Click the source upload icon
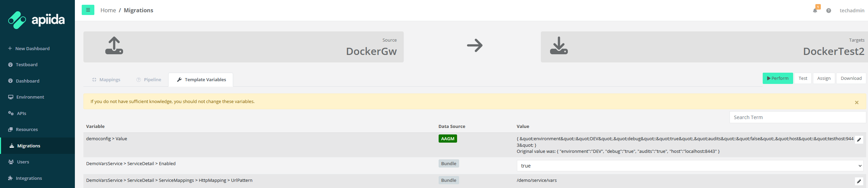868x188 pixels. pos(114,46)
